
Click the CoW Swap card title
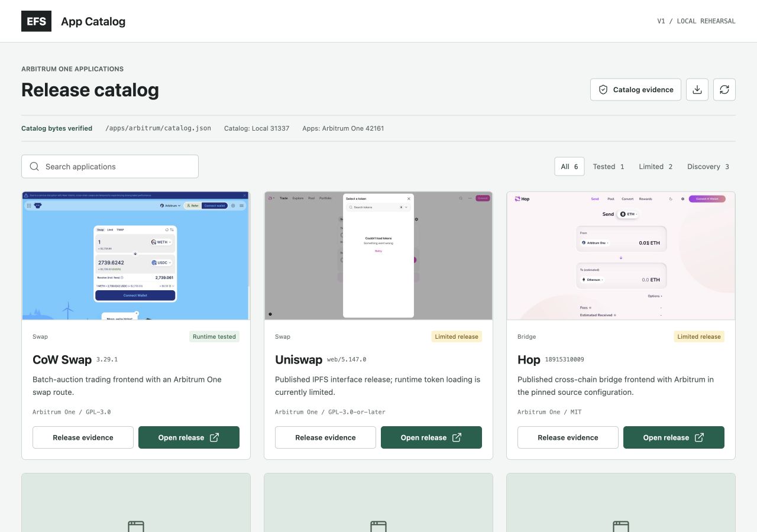coord(62,359)
